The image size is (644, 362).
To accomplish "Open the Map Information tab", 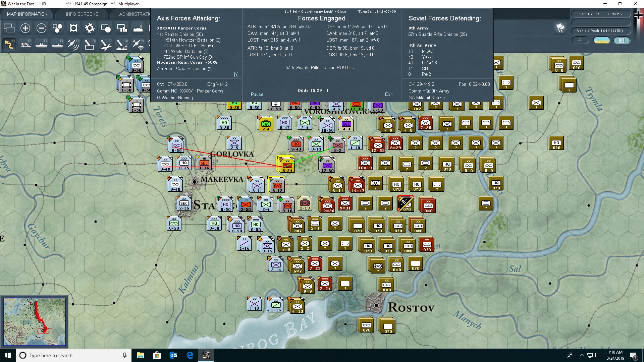I will click(27, 14).
